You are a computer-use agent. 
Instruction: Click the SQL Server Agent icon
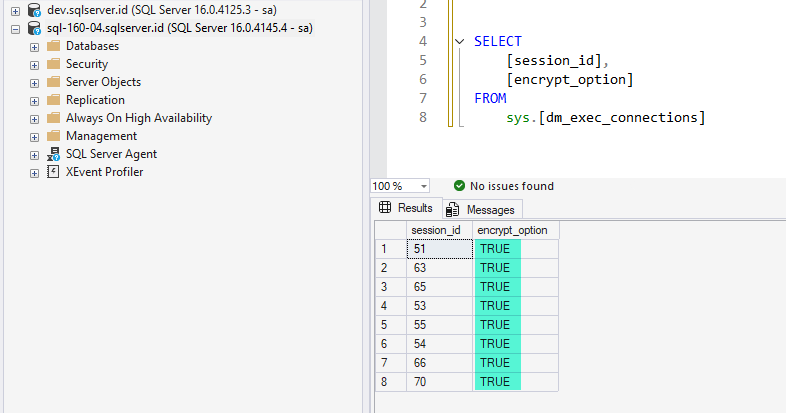(x=53, y=154)
